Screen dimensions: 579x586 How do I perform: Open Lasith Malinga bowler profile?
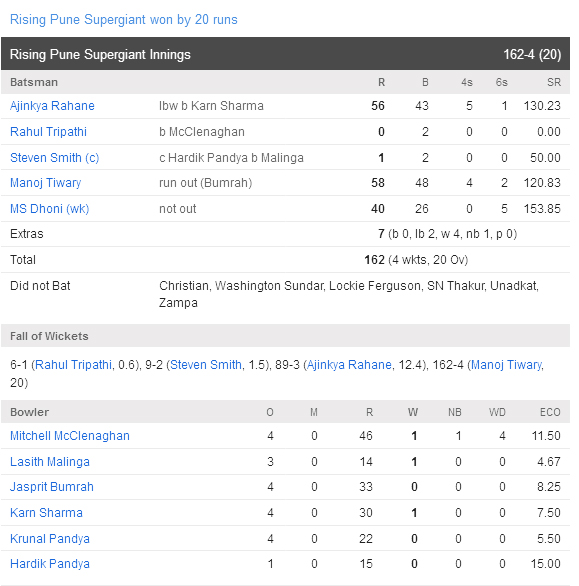tap(50, 462)
